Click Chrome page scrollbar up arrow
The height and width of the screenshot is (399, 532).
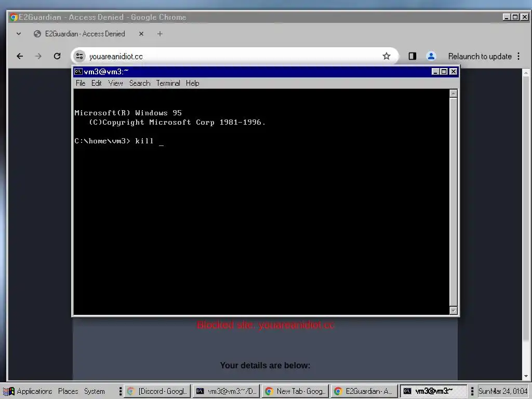526,73
